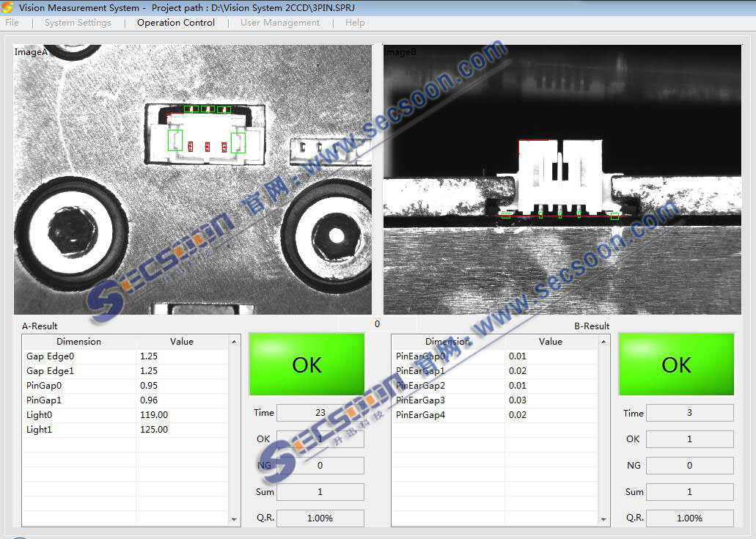Image resolution: width=756 pixels, height=539 pixels.
Task: Open the System Settings menu
Action: coord(78,23)
